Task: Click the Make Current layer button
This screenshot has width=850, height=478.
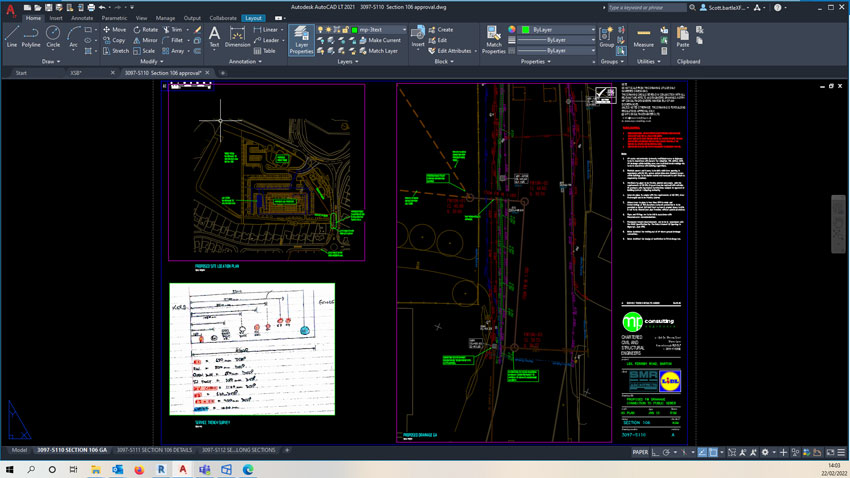Action: point(383,40)
